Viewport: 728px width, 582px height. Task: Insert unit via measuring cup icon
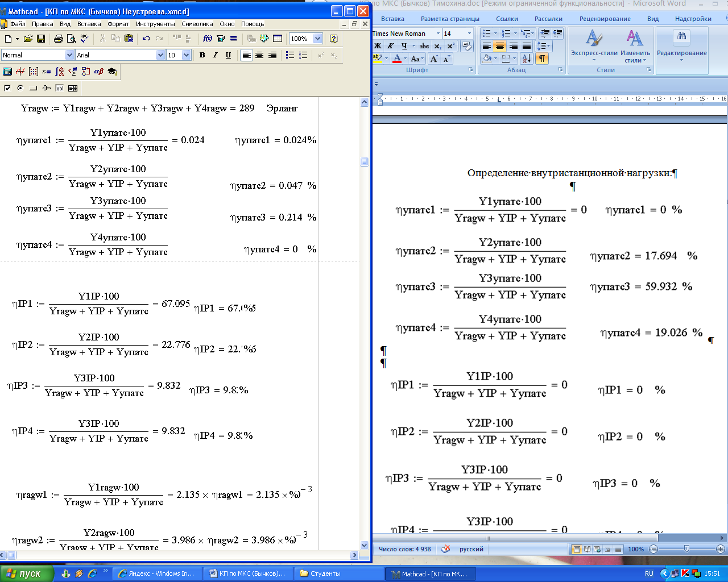221,39
